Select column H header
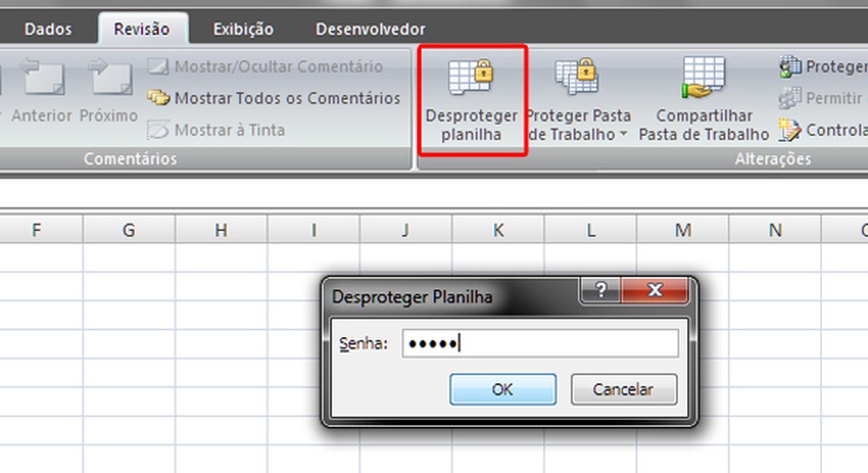868x473 pixels. 221,229
